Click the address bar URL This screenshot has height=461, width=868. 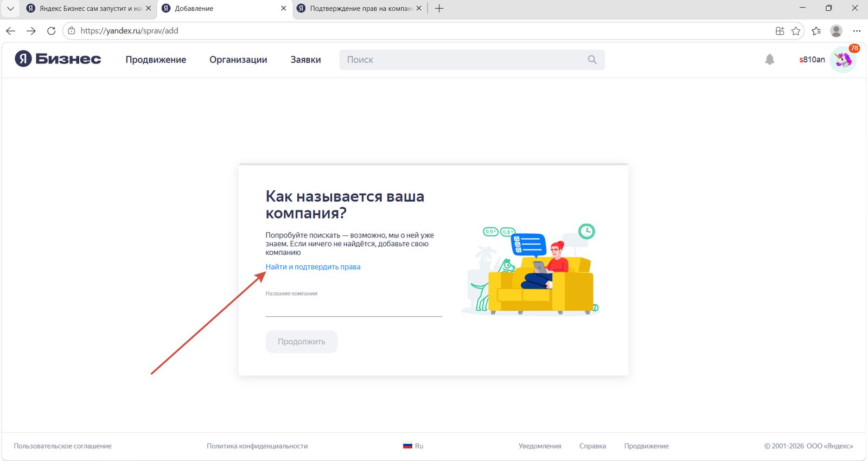[129, 31]
